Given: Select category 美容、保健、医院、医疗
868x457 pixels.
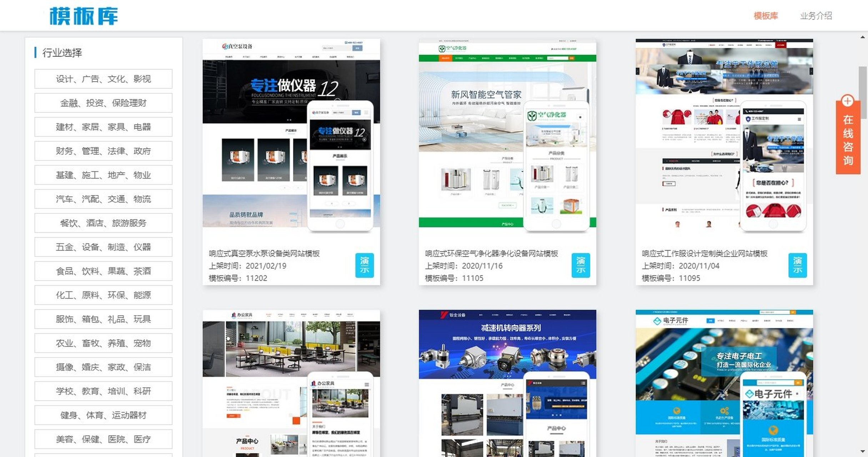Looking at the screenshot, I should click(103, 439).
